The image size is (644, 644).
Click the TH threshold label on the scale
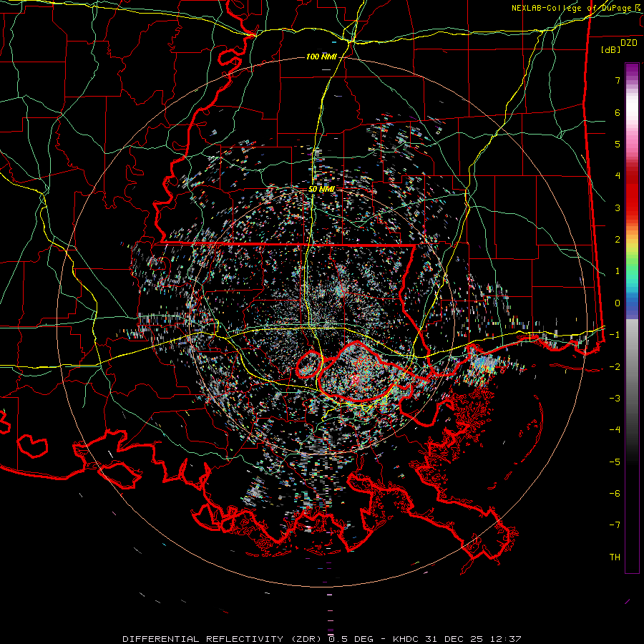[615, 557]
